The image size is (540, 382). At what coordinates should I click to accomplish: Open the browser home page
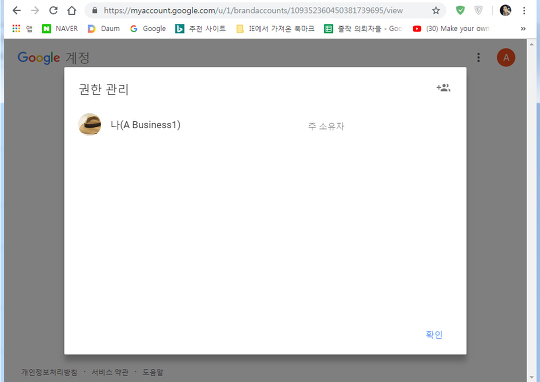click(72, 10)
